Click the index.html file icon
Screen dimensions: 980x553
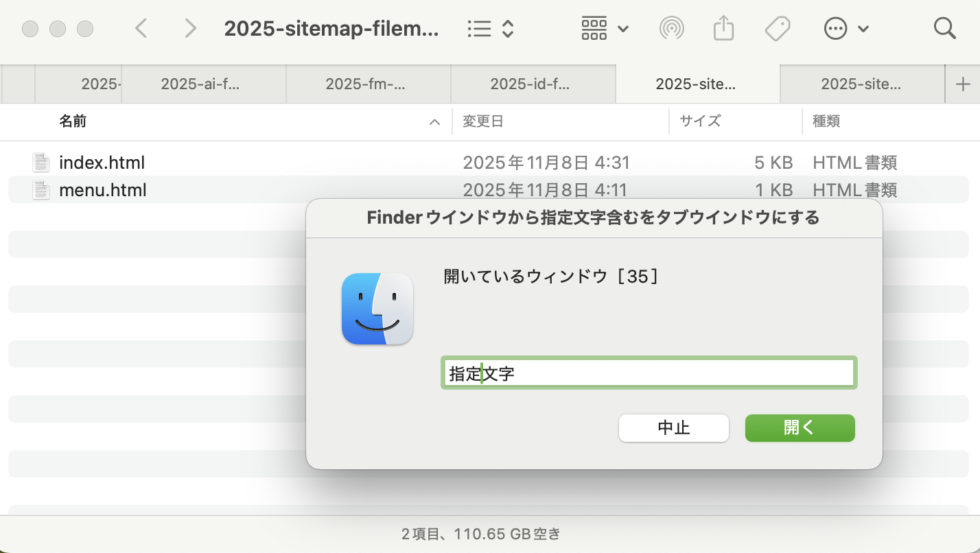pos(41,163)
